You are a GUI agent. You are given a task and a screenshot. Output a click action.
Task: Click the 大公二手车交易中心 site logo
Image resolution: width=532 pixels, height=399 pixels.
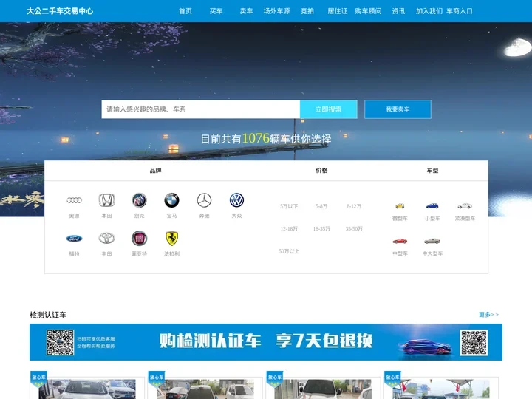click(60, 11)
